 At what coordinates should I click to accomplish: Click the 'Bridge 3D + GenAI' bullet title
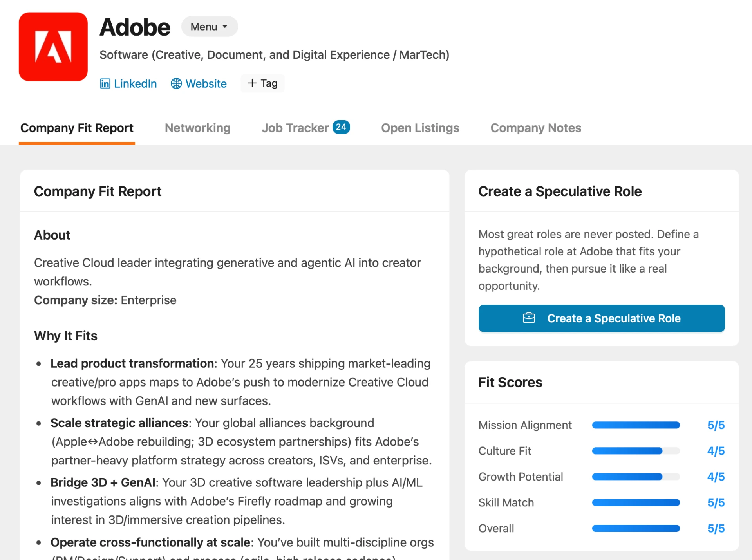(103, 482)
